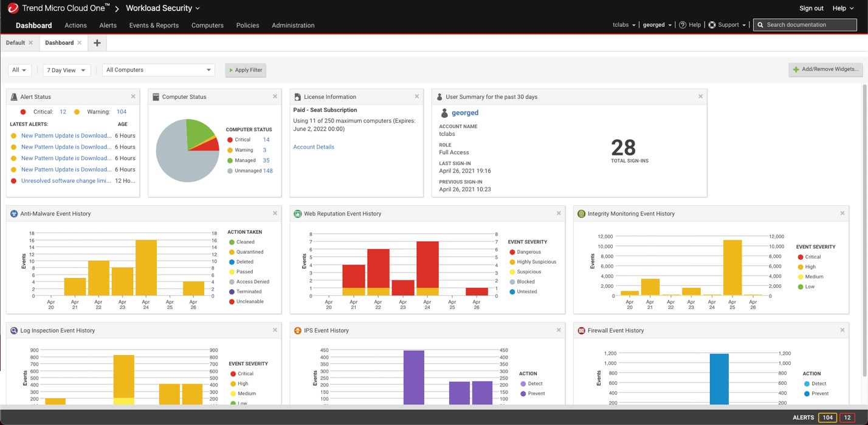The height and width of the screenshot is (425, 868).
Task: Open the Support dropdown menu
Action: tap(727, 25)
